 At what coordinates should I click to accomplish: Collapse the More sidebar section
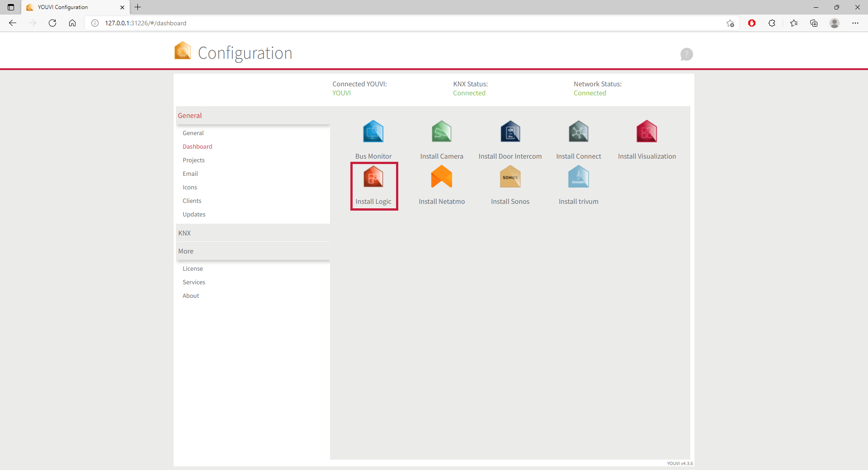(x=253, y=251)
